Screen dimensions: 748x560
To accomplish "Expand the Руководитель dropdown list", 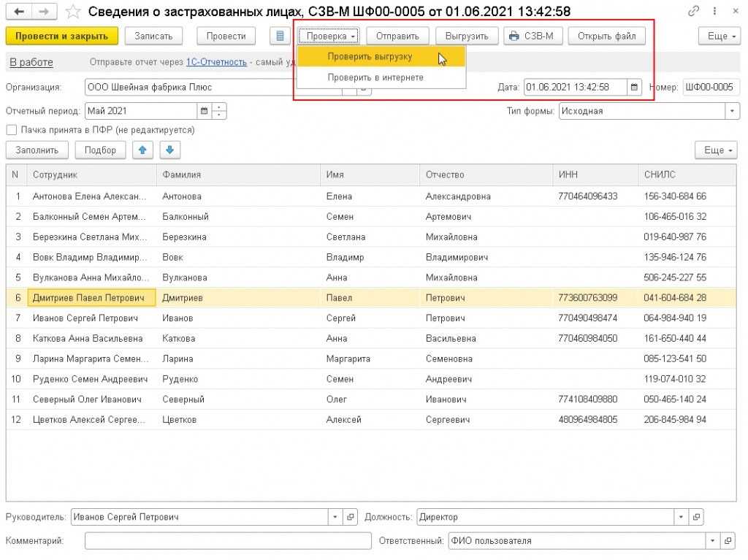I will (335, 517).
